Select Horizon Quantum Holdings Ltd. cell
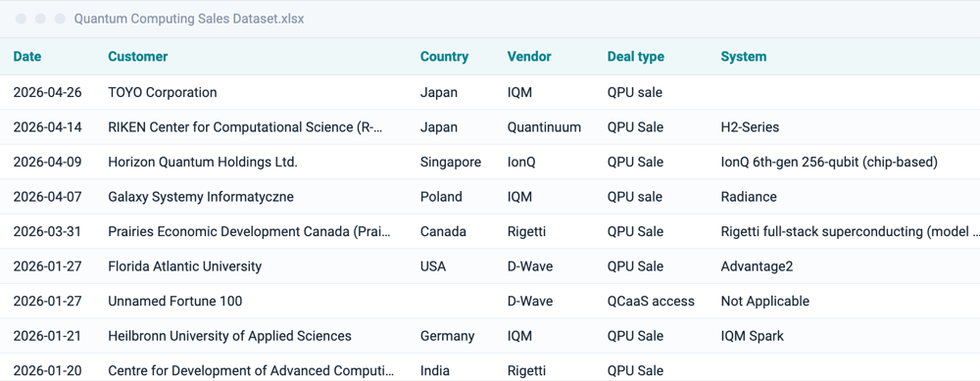This screenshot has height=381, width=980. point(203,163)
